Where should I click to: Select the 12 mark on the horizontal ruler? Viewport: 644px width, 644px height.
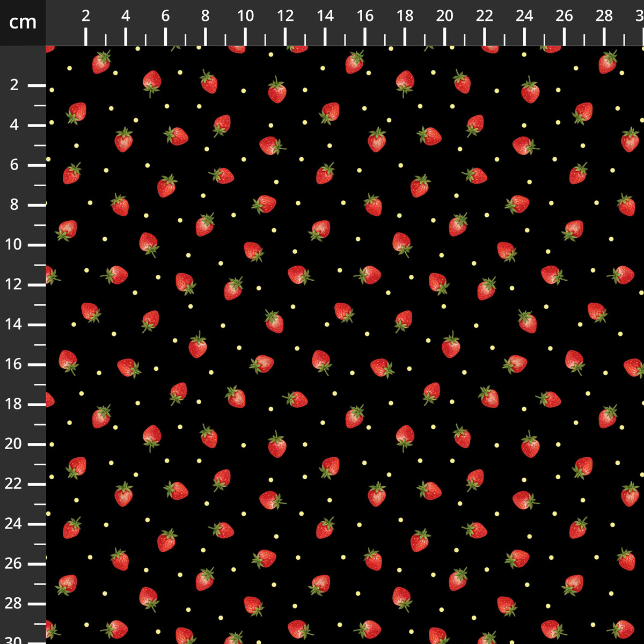click(285, 16)
